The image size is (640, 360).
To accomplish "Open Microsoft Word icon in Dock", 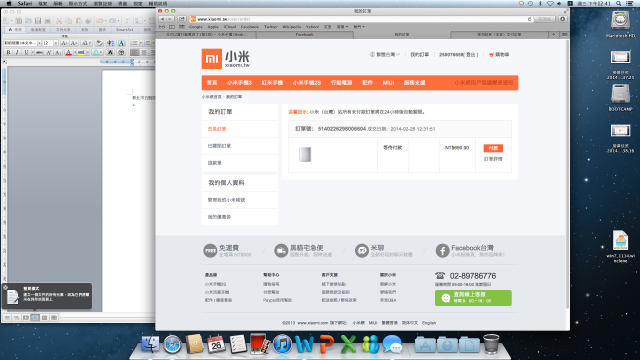I will (304, 344).
